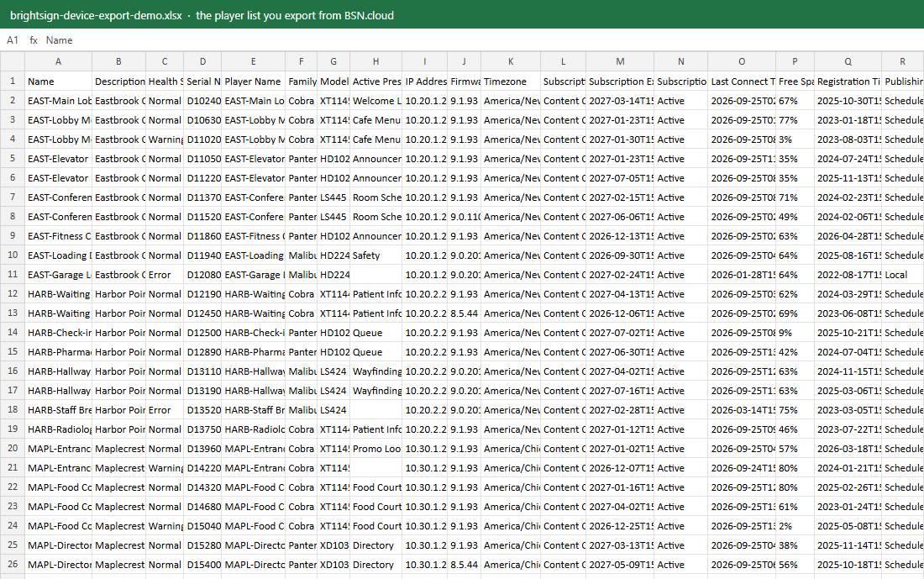The height and width of the screenshot is (579, 924).
Task: Click '2026-03-14T1' last connect cell
Action: (x=742, y=410)
